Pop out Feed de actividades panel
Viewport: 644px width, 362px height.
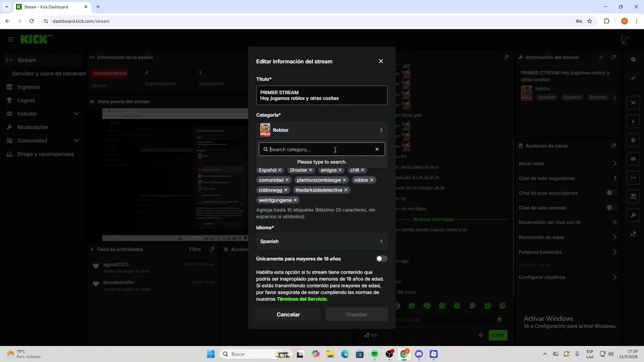pyautogui.click(x=212, y=249)
